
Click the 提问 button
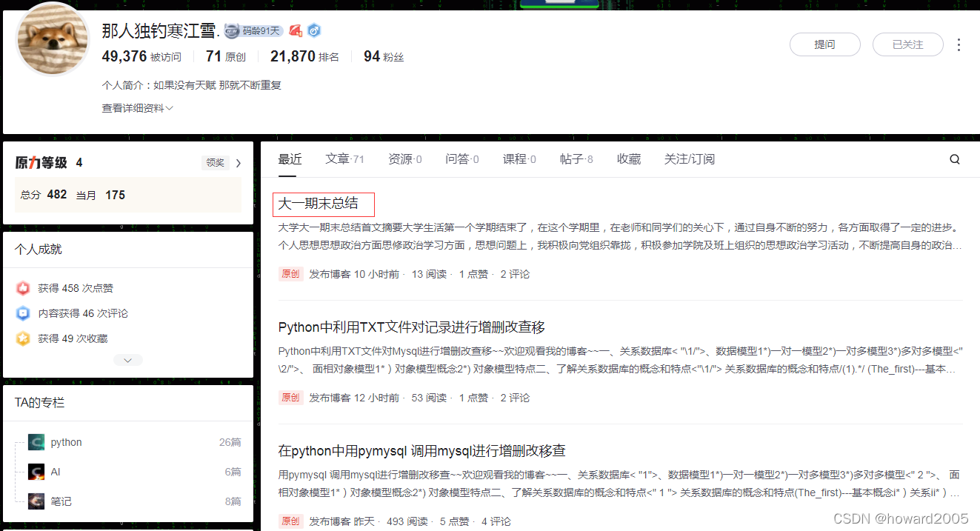click(824, 44)
